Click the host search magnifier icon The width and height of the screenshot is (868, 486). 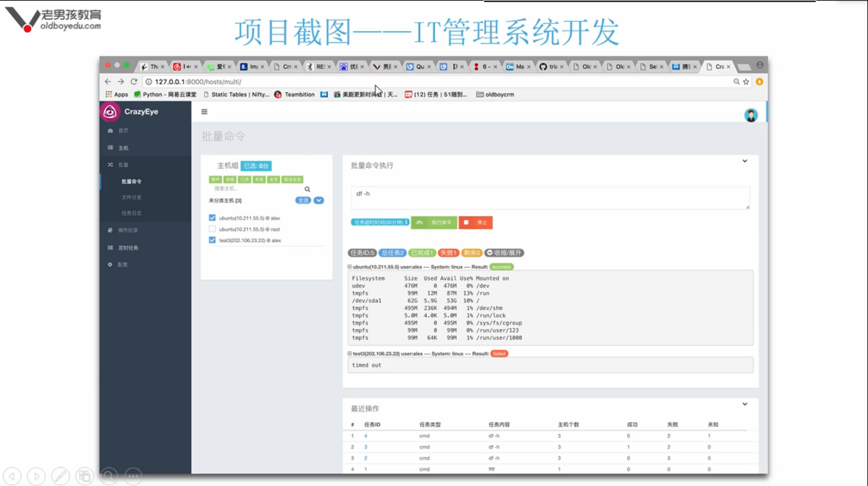pyautogui.click(x=307, y=190)
